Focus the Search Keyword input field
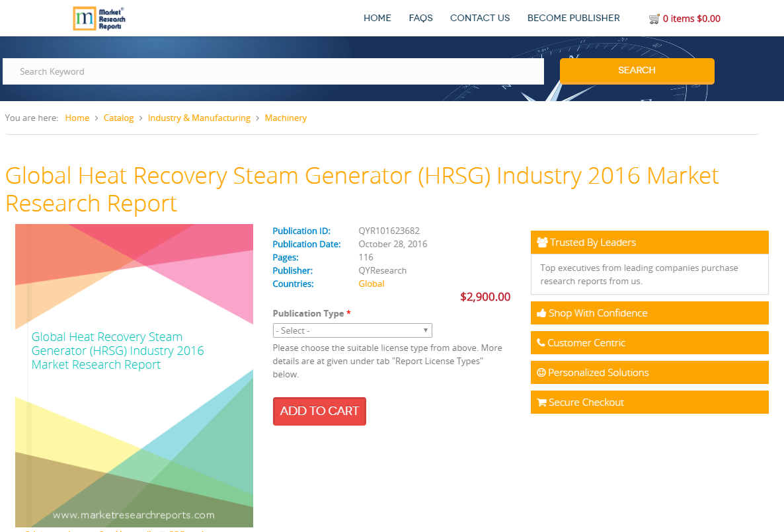The width and height of the screenshot is (784, 532). pos(273,71)
